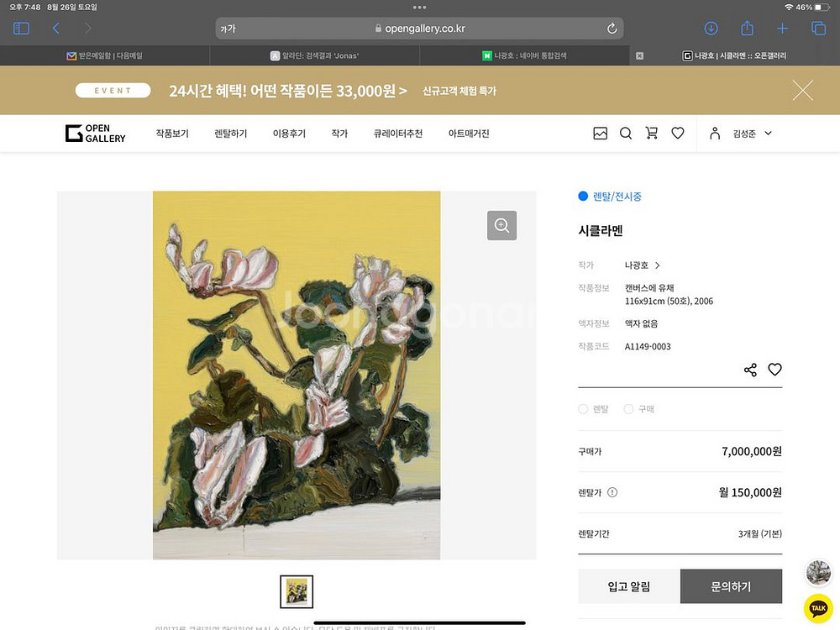Screen dimensions: 840x630
Task: Tap the forward arrow in Safari toolbar
Action: tap(88, 29)
